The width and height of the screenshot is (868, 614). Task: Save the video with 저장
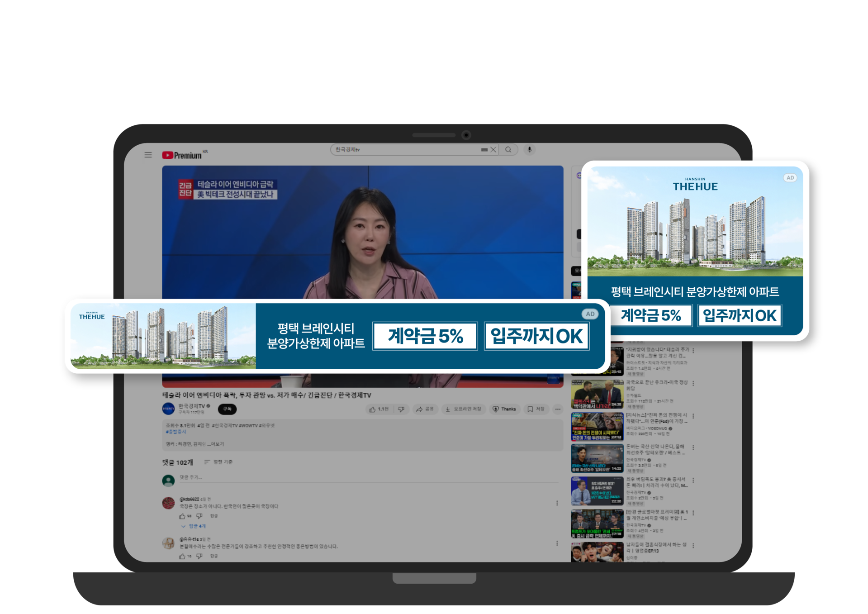tap(536, 409)
